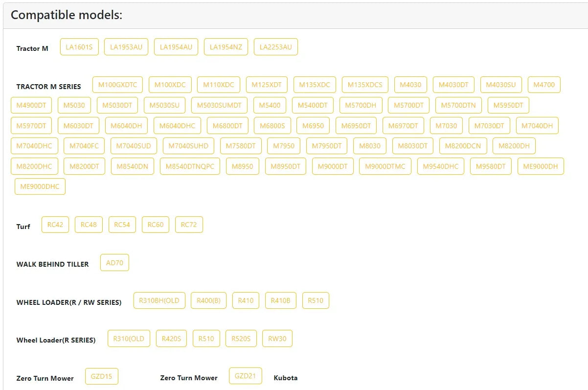This screenshot has height=390, width=588.
Task: Click the ME9000DH model tag
Action: tap(541, 166)
